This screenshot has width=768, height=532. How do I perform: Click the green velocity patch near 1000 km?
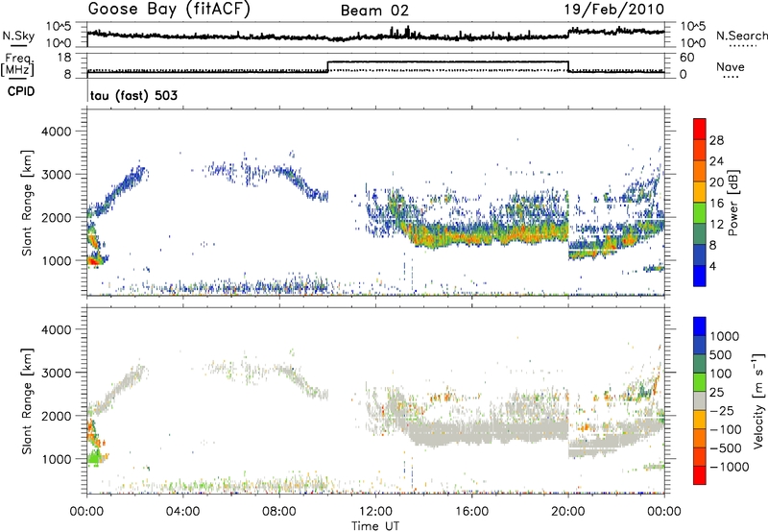pyautogui.click(x=94, y=458)
